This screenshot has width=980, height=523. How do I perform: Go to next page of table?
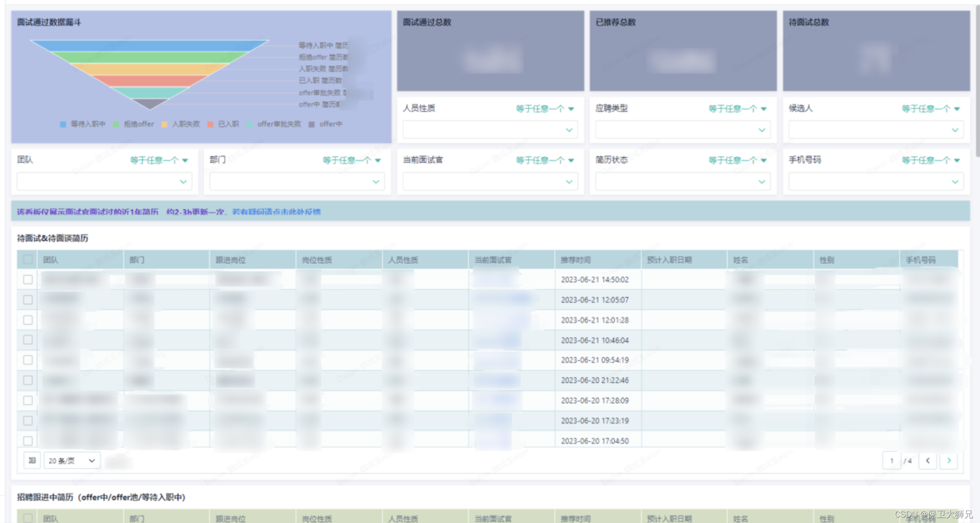(x=949, y=461)
